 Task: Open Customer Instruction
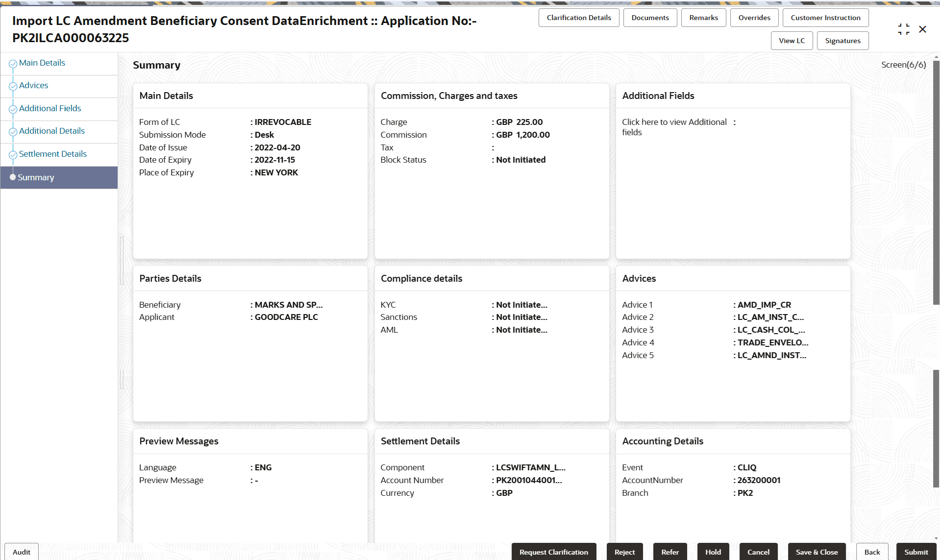(x=825, y=18)
